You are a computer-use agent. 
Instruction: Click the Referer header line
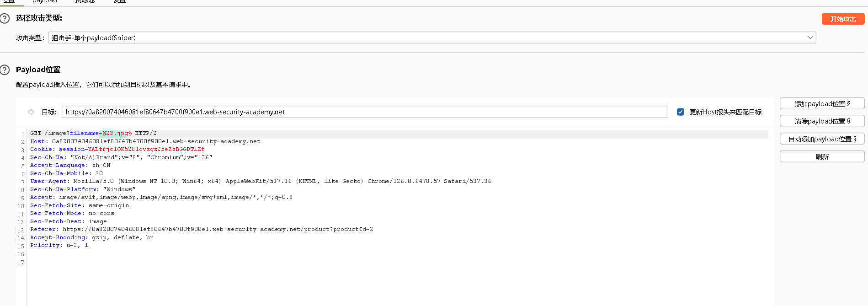pos(202,229)
